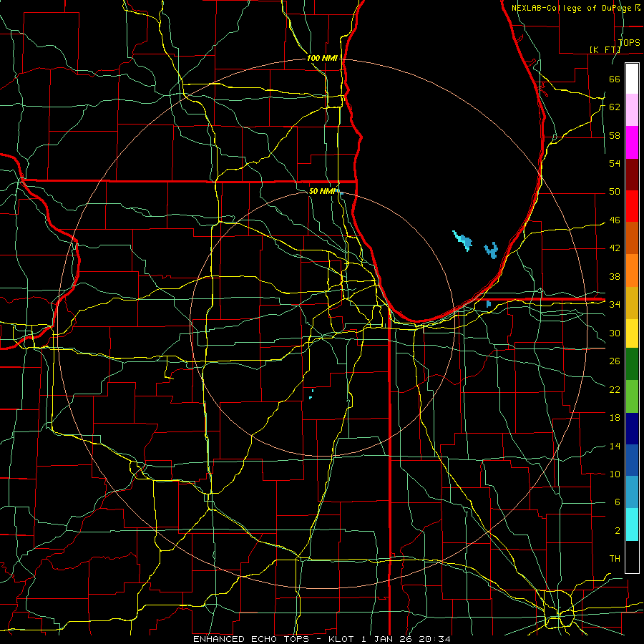Click the larger cyan echo over the lake

point(462,240)
